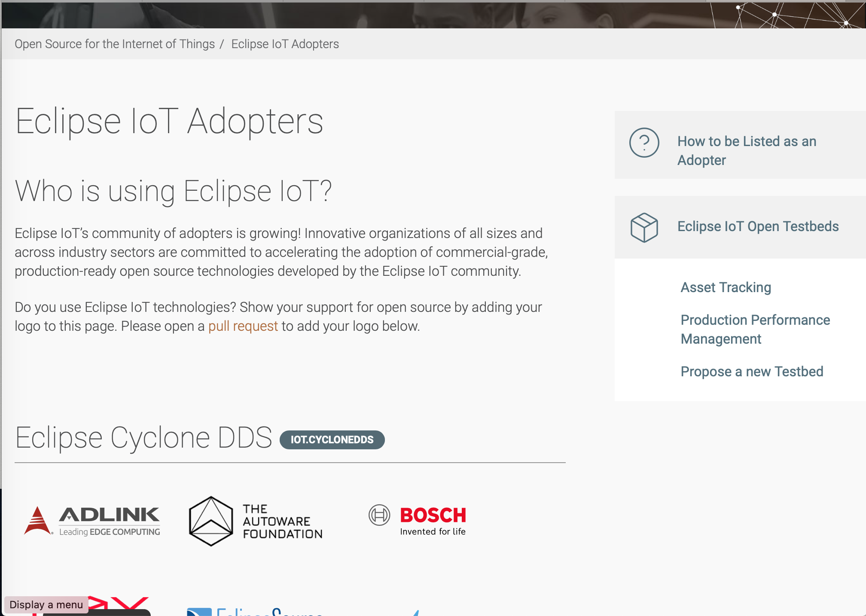Click the red ADLINK triangle emblem
Viewport: 866px width, 616px height.
click(x=38, y=520)
